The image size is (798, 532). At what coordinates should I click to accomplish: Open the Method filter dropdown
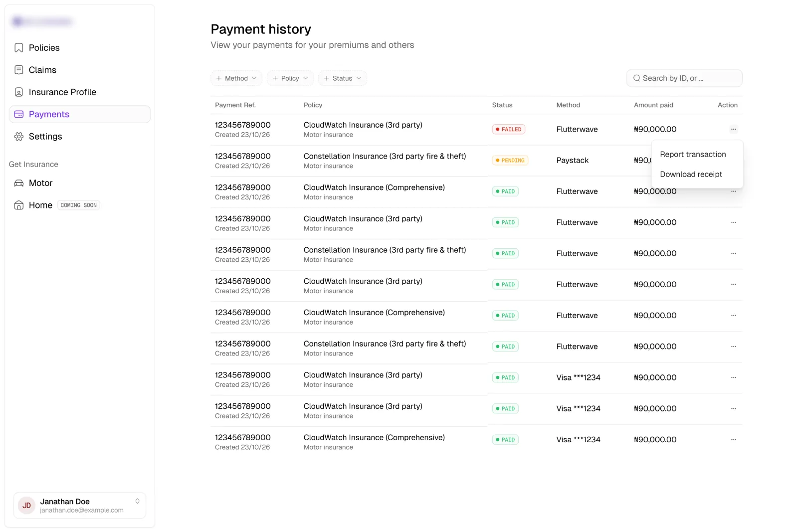pos(236,78)
